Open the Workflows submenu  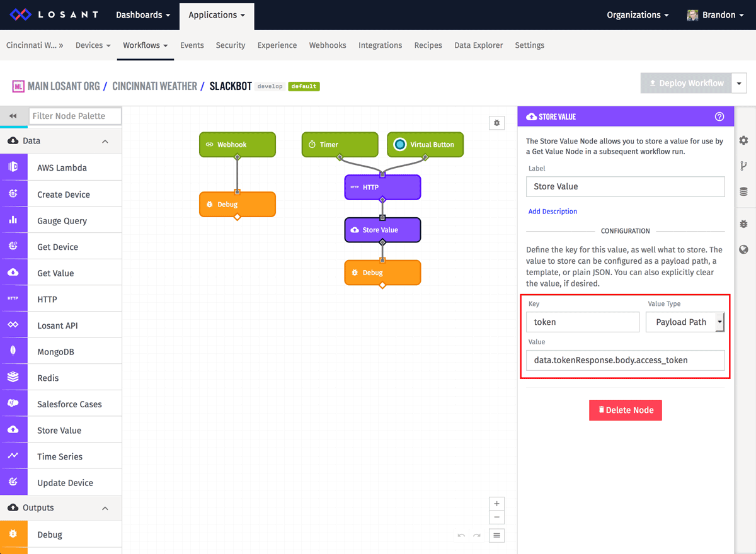[146, 45]
